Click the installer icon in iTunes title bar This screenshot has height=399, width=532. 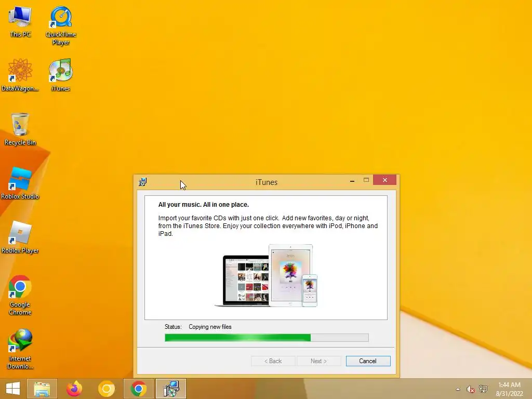tap(142, 182)
